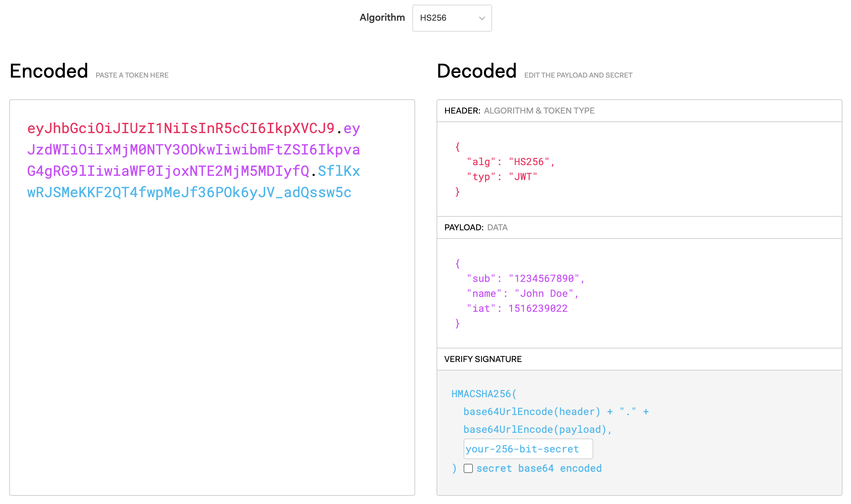
Task: Click the secret base64 encoded label
Action: (539, 468)
